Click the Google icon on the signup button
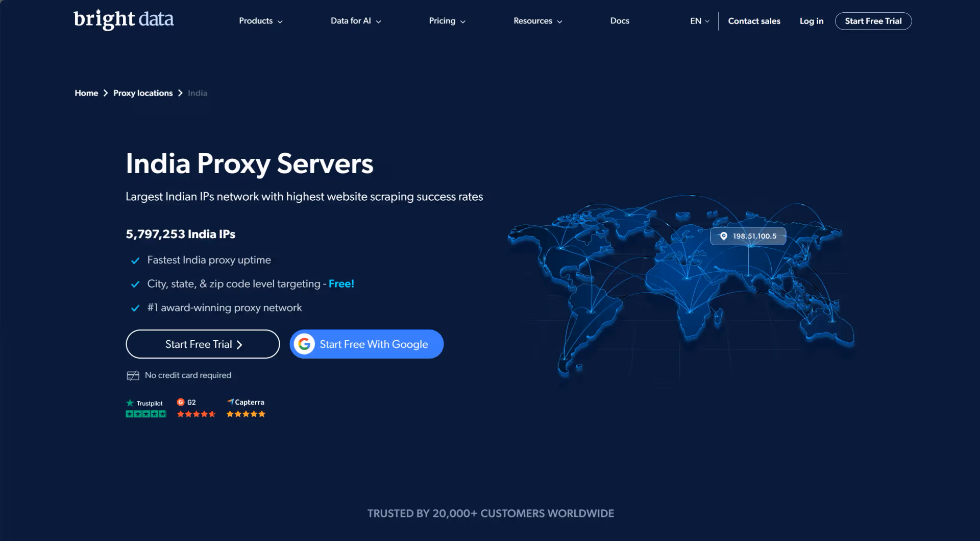 [305, 344]
